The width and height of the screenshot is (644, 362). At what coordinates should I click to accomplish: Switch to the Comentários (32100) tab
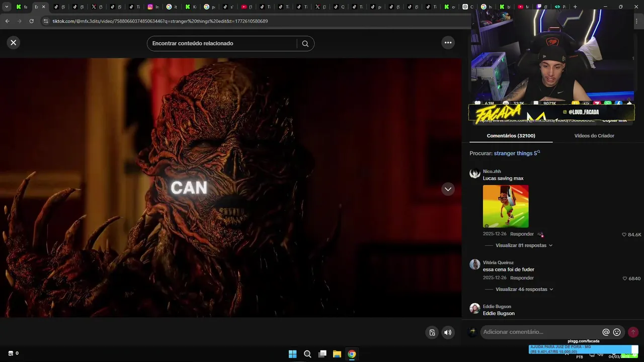tap(511, 136)
